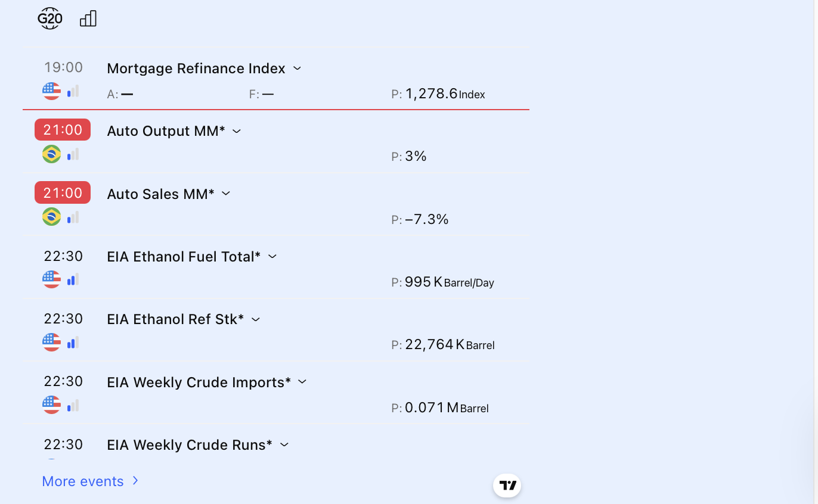Expand EIA Ethanol Fuel Total* chevron

coord(272,257)
